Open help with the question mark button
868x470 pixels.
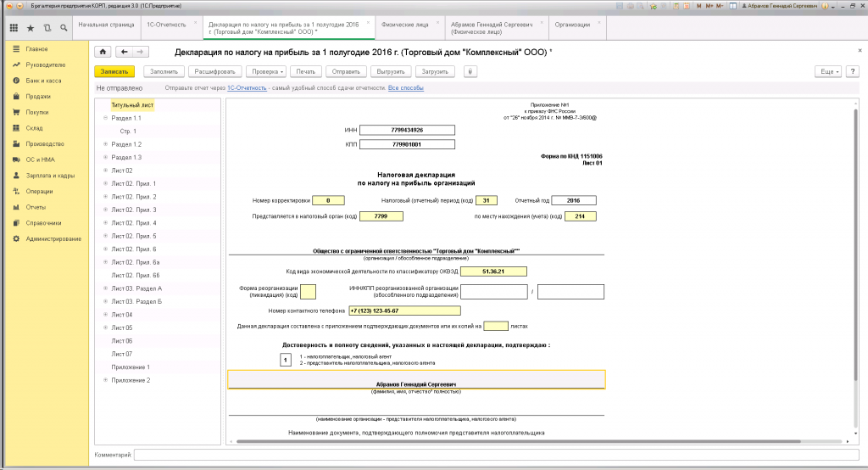tap(853, 71)
